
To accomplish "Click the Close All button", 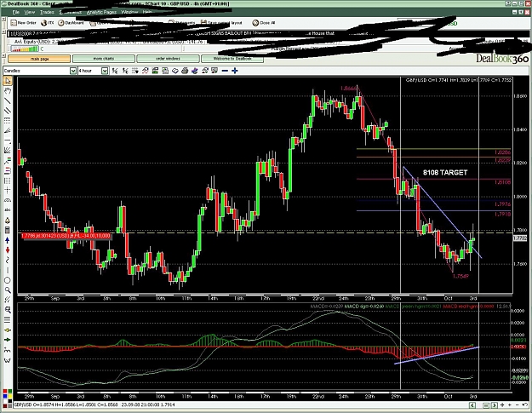I will tap(264, 23).
